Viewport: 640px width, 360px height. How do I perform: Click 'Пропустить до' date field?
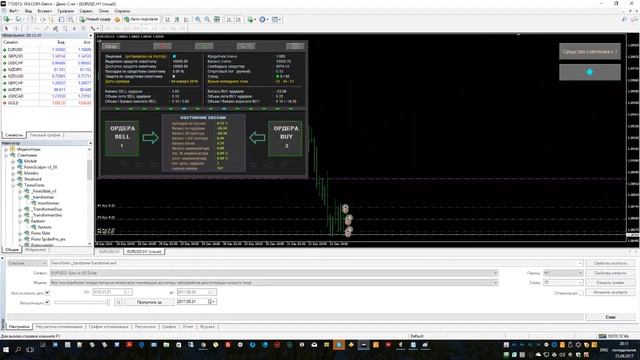point(196,302)
